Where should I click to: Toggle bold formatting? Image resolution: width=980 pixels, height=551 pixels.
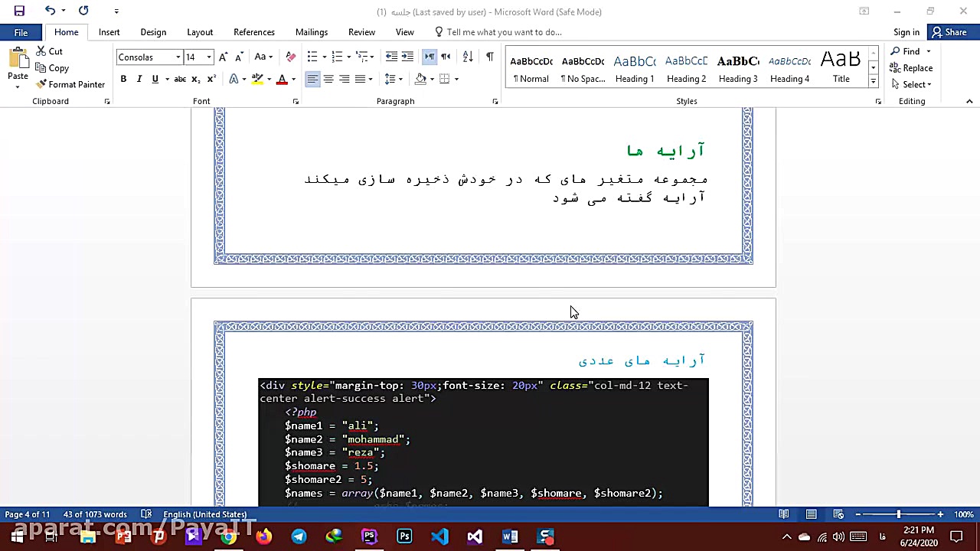[x=123, y=79]
